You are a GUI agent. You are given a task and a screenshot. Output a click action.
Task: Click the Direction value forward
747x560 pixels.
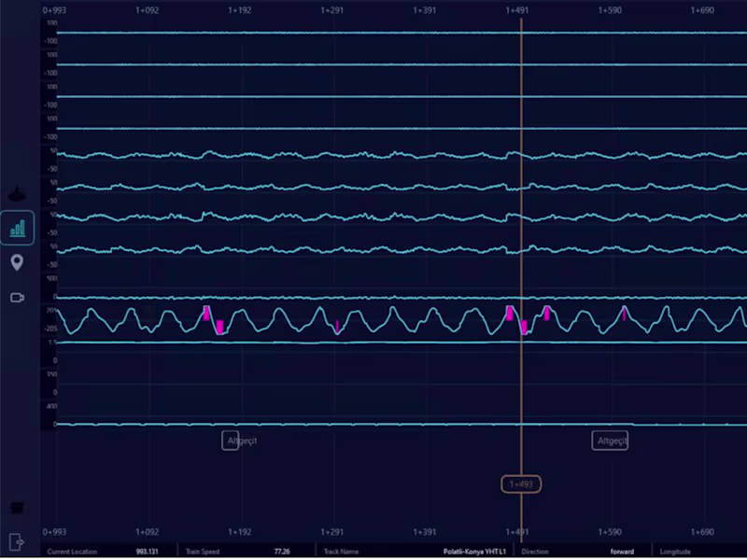click(x=622, y=552)
